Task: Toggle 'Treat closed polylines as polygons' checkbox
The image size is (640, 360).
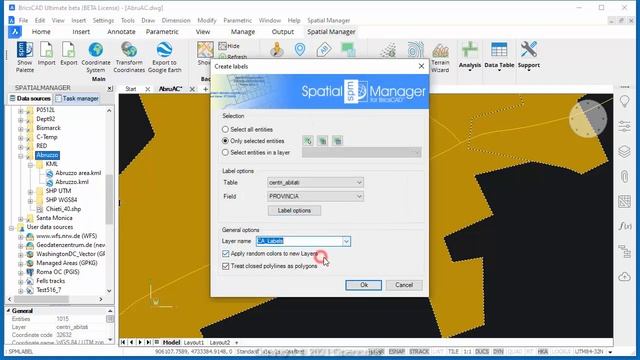Action: click(226, 266)
